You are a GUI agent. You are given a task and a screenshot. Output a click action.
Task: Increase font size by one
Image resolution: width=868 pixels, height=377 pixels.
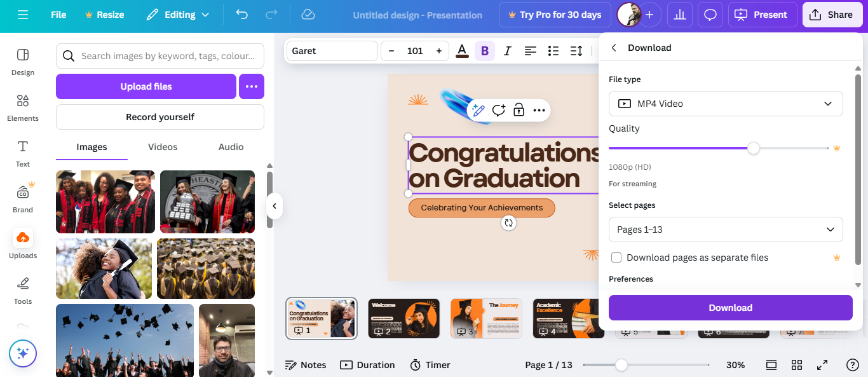click(x=438, y=51)
